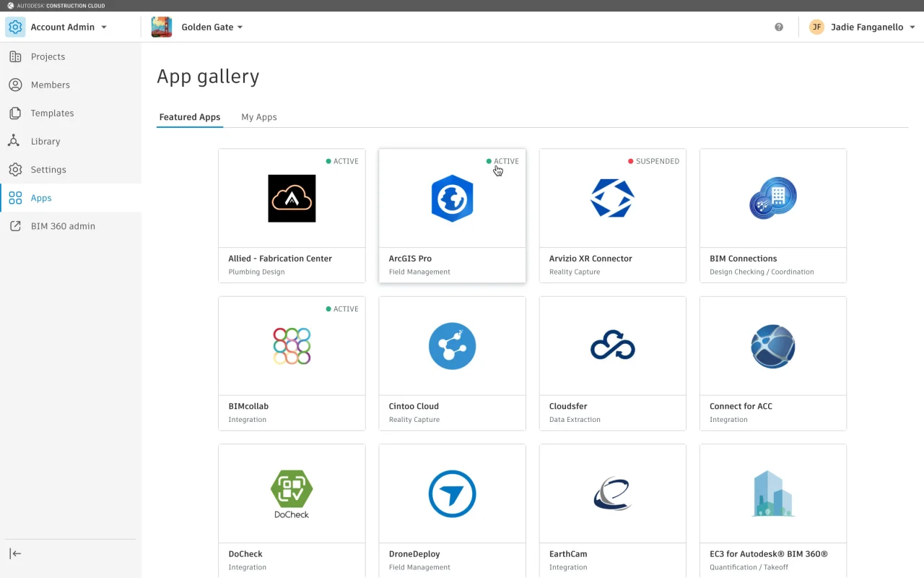Open the BIM Connections app title
The image size is (924, 578).
coord(744,259)
